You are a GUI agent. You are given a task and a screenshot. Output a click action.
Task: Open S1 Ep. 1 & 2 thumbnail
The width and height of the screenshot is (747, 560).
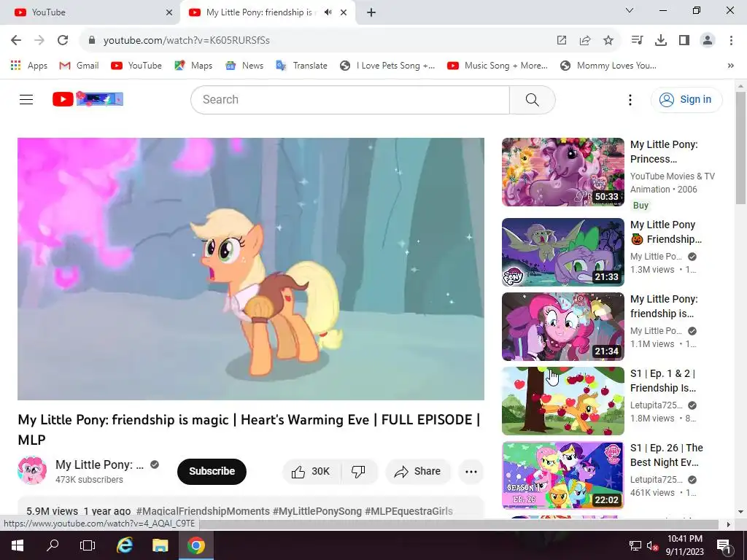[562, 401]
